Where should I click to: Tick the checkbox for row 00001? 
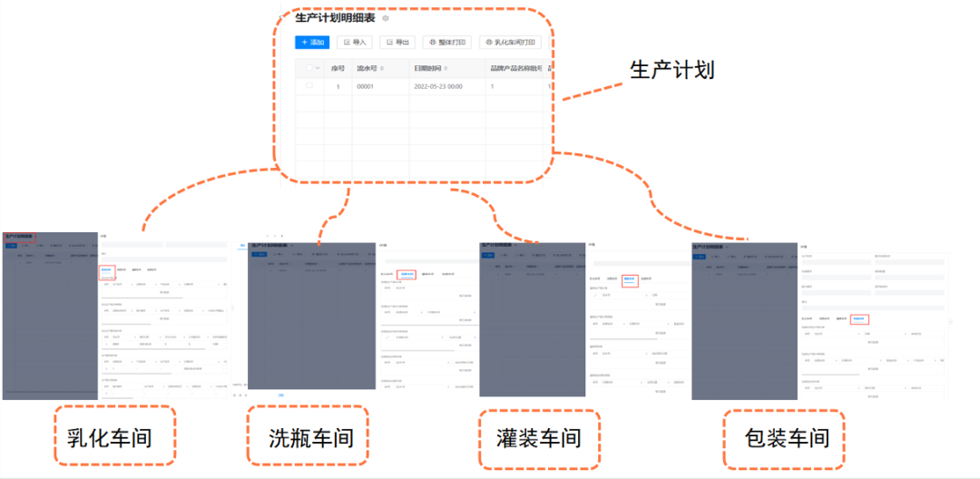pos(309,86)
